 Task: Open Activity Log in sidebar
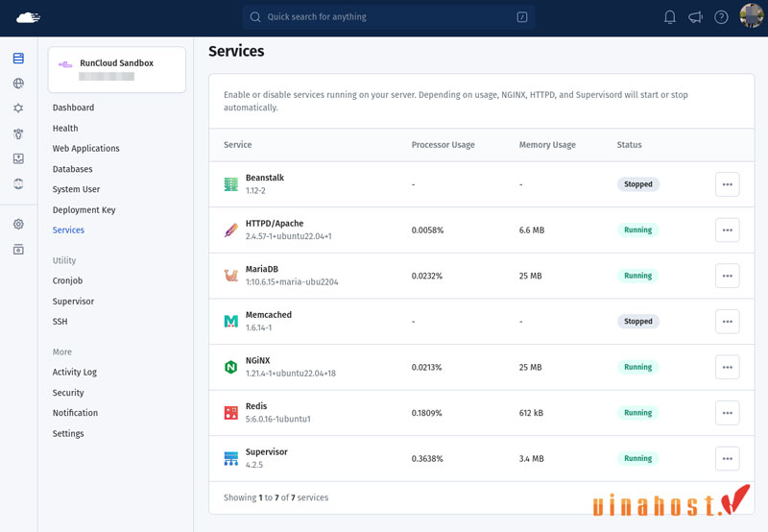[75, 372]
